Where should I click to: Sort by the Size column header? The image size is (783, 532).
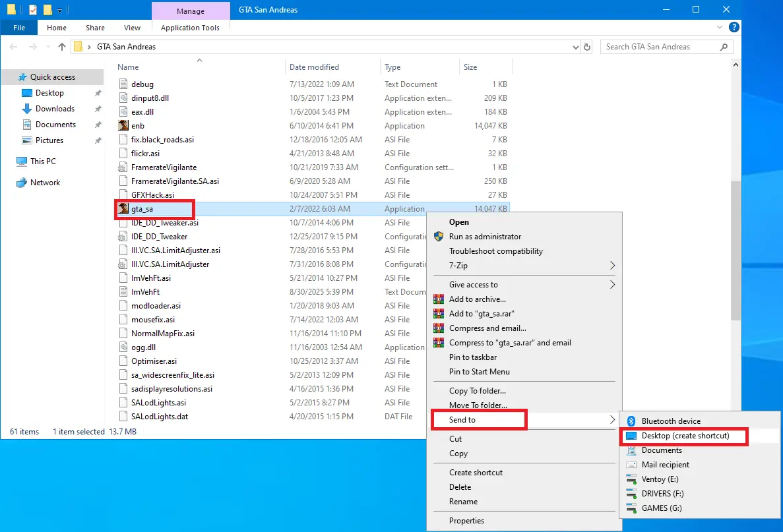[x=485, y=67]
